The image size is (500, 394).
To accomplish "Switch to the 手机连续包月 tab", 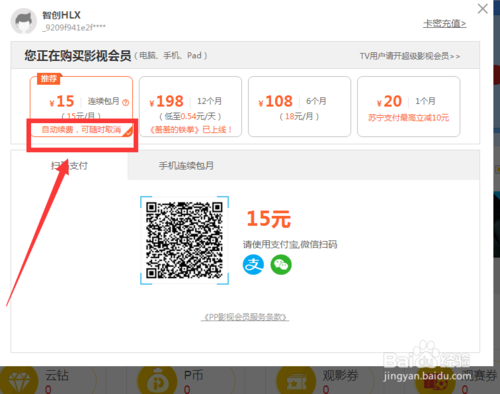I will [x=186, y=165].
